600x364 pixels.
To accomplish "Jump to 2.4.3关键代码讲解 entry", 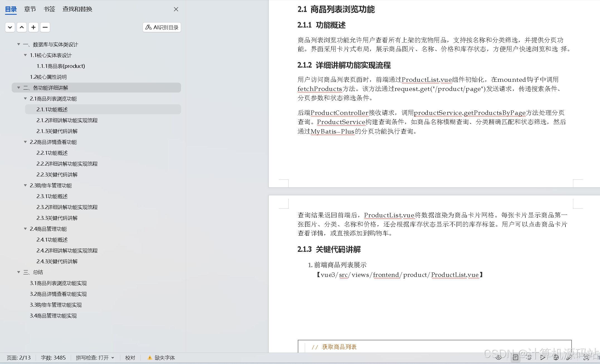I will [57, 261].
